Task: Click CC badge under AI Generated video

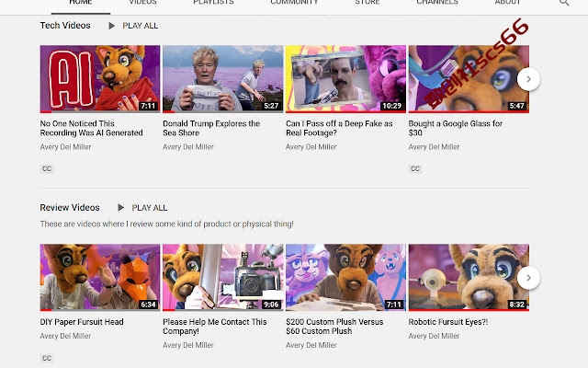Action: pyautogui.click(x=47, y=168)
